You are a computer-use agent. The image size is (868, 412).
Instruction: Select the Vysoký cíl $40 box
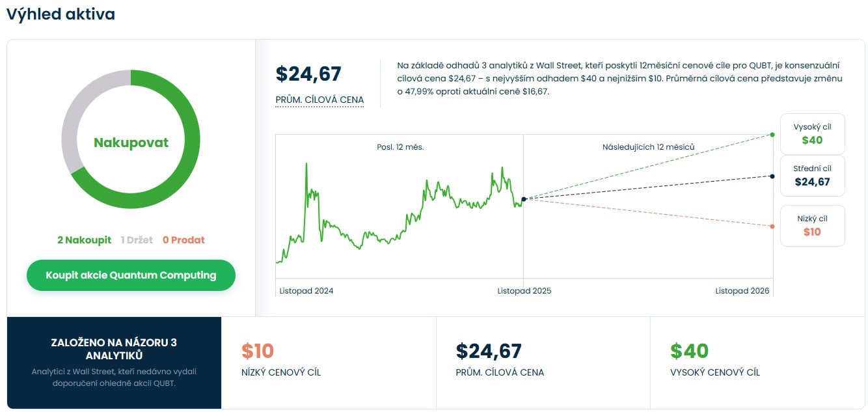click(x=812, y=134)
